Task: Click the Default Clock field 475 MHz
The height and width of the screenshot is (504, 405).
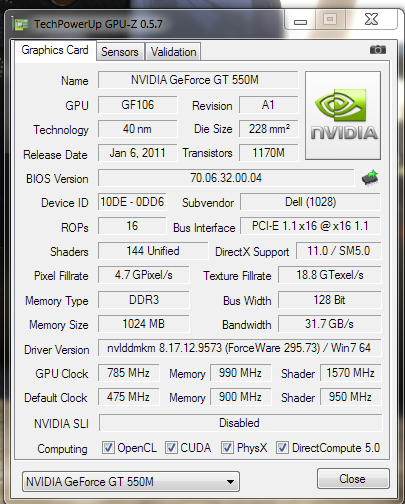Action: 128,397
